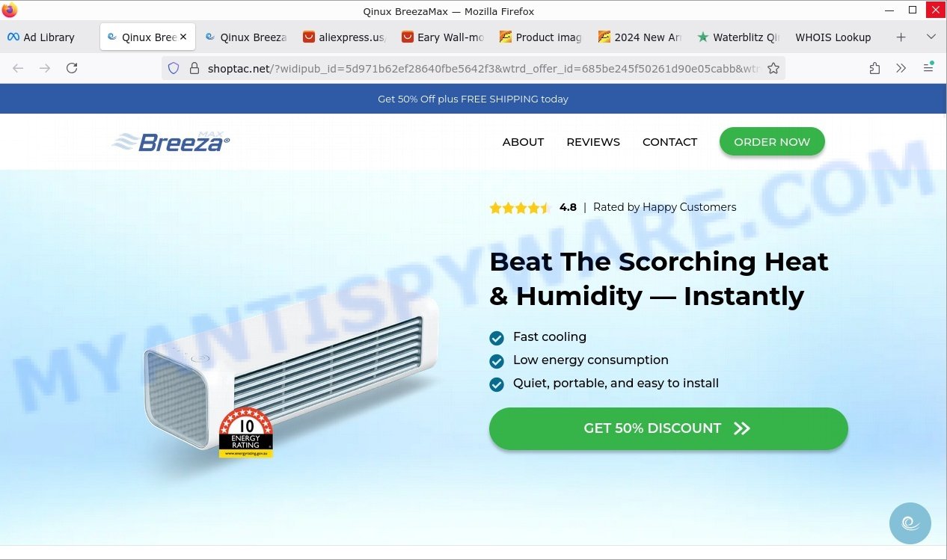Open the REVIEWS menu link
This screenshot has height=560, width=947.
(x=593, y=142)
